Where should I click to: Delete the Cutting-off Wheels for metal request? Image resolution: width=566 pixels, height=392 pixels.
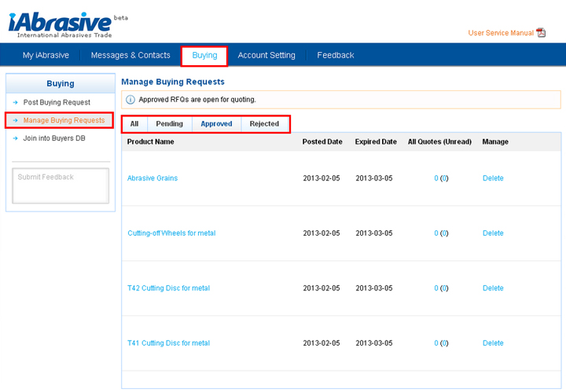click(x=493, y=233)
